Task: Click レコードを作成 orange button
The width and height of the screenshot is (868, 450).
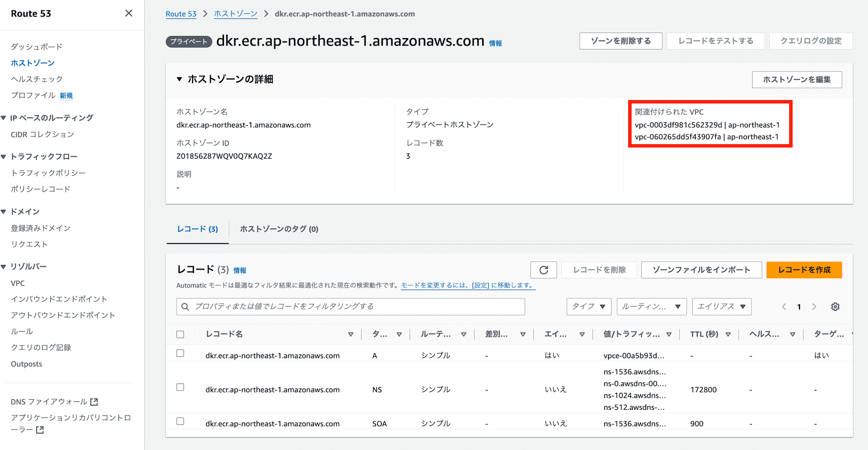Action: pyautogui.click(x=804, y=270)
